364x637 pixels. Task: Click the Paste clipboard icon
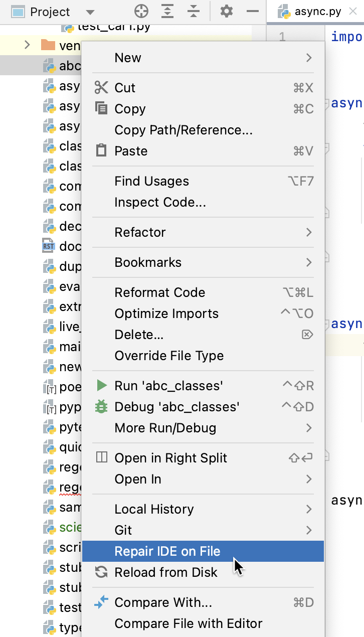click(100, 150)
